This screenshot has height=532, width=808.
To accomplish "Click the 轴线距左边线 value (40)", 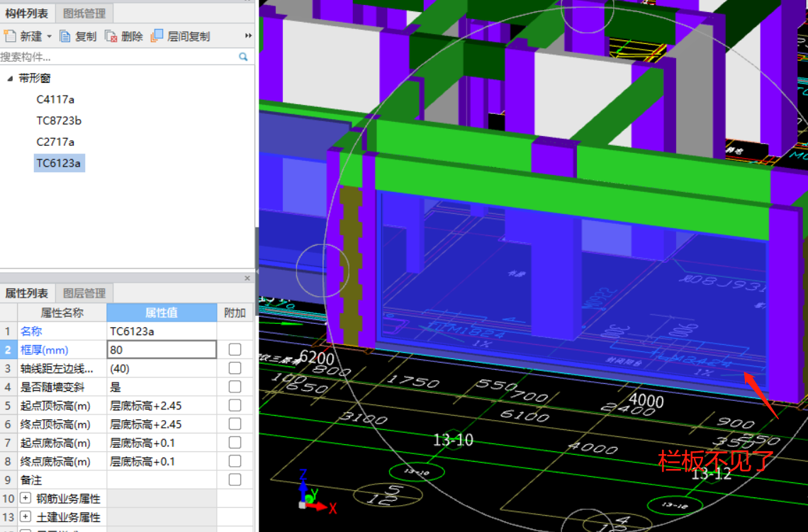I will 162,368.
